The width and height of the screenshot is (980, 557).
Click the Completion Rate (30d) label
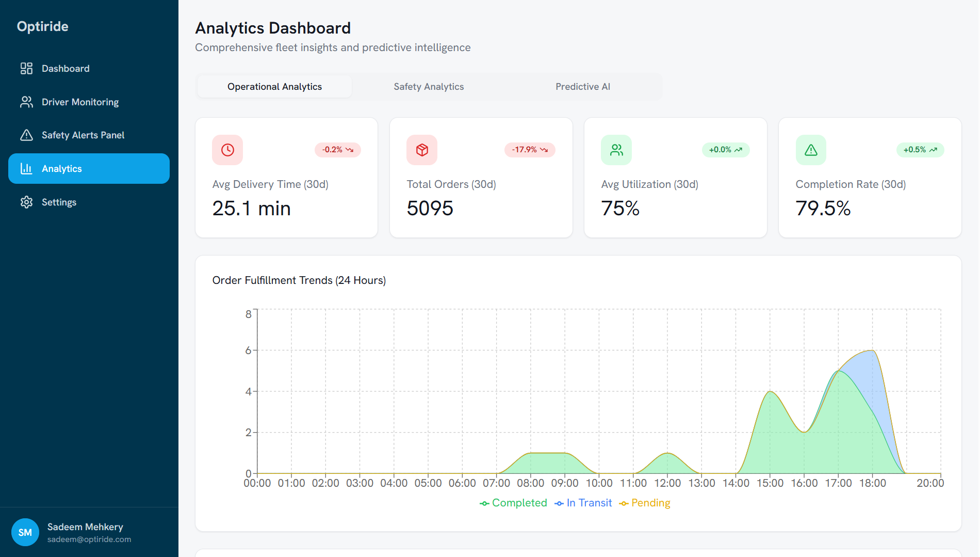point(851,184)
